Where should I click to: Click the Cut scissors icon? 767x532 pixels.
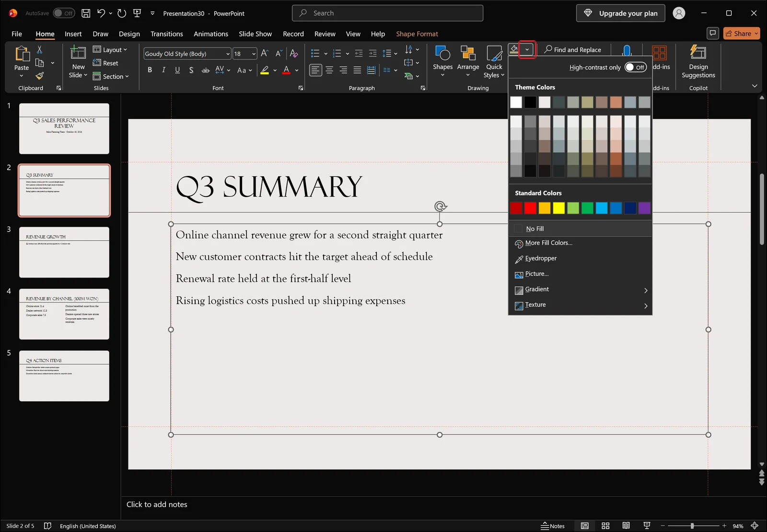39,50
